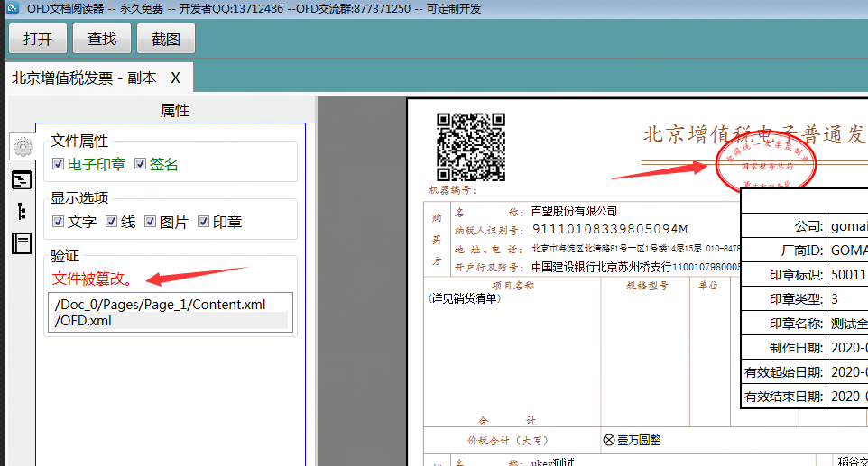Click the 截图 (Screenshot) button
This screenshot has height=466, width=868.
(166, 39)
